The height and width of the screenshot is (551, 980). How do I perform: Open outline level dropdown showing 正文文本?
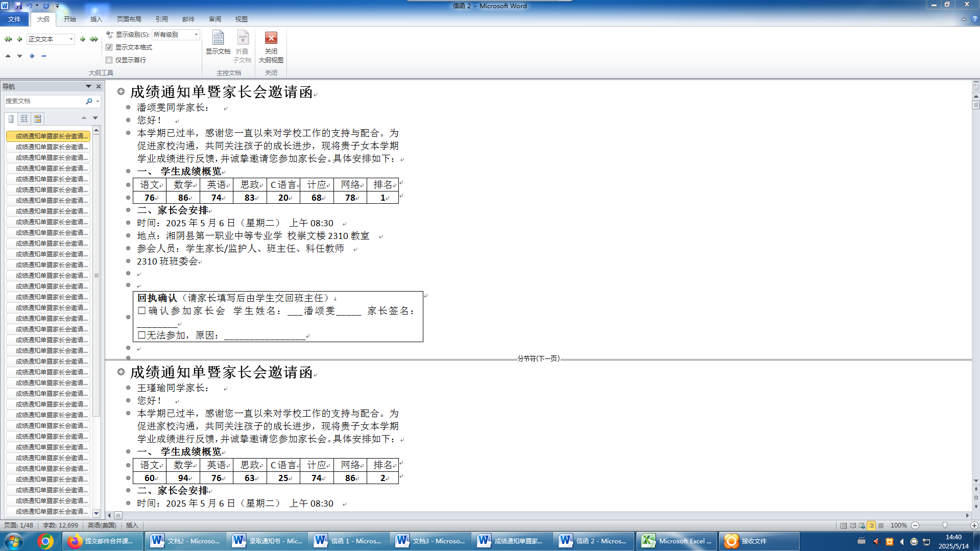(x=71, y=39)
